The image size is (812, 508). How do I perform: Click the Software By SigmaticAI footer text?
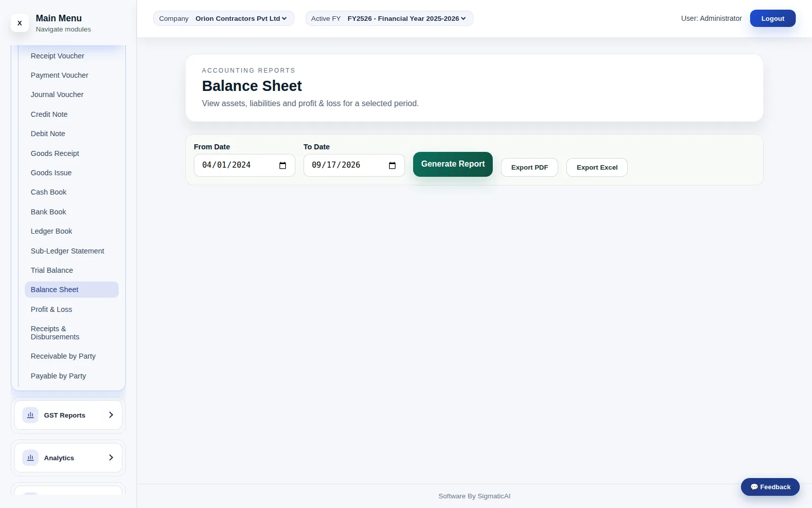474,496
